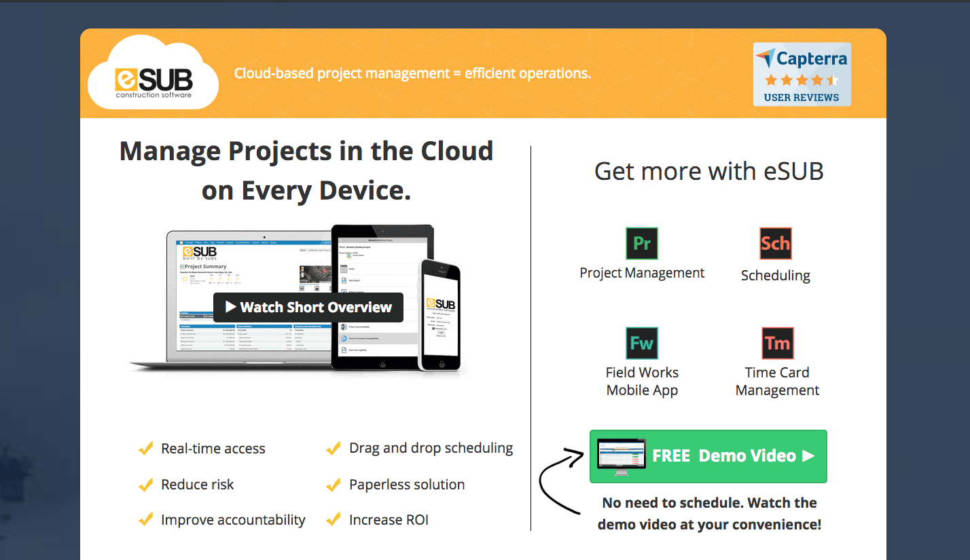The height and width of the screenshot is (560, 970).
Task: Click the Pr Project Management icon
Action: 642,244
